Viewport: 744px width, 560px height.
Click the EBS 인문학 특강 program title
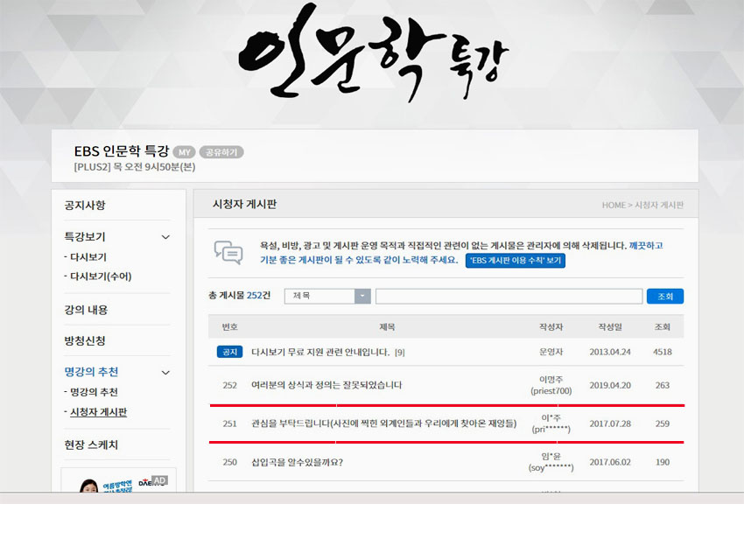[122, 151]
